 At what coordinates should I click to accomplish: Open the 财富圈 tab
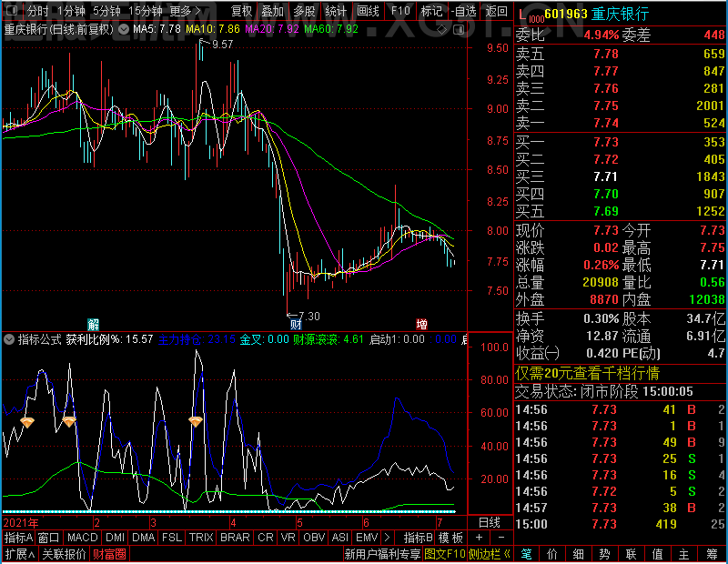coord(109,554)
